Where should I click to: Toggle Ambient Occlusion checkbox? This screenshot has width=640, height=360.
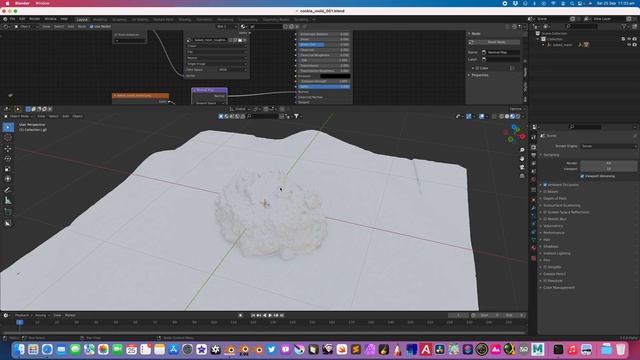(545, 185)
